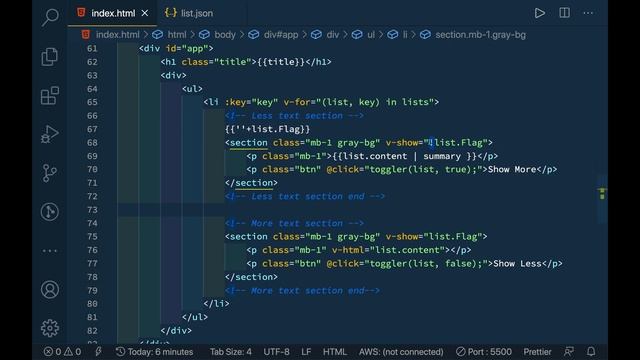The width and height of the screenshot is (640, 360).
Task: Click the "Show More" text on line 70
Action: [512, 169]
